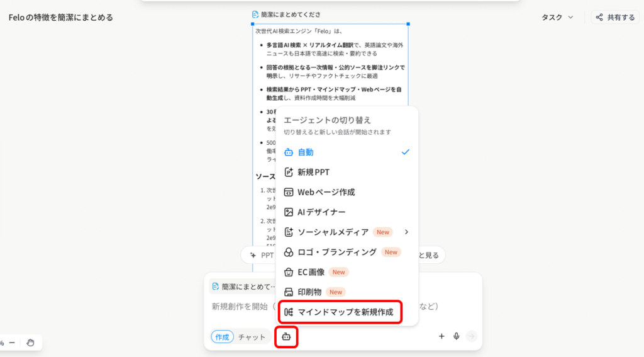
Task: Click the microphone voice input icon
Action: 457,336
